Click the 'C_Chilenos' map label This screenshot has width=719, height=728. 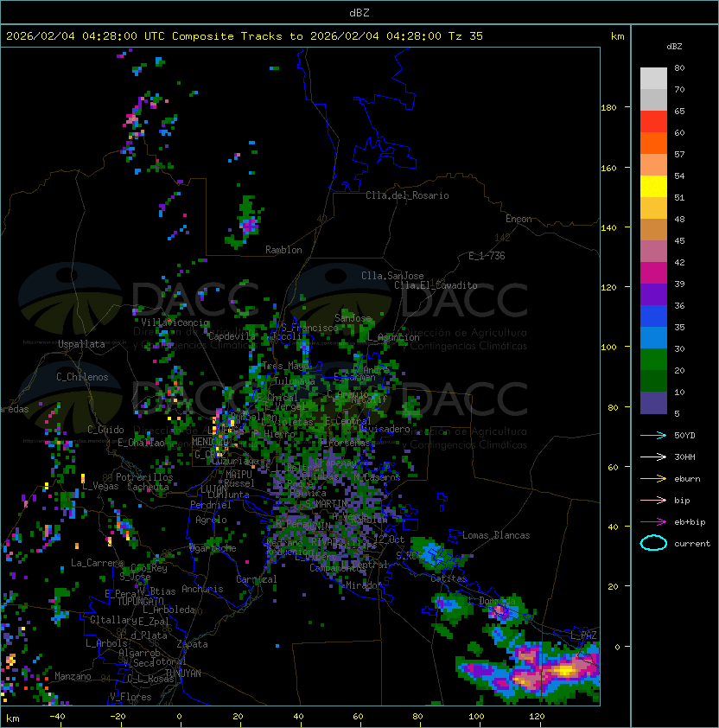coord(82,377)
